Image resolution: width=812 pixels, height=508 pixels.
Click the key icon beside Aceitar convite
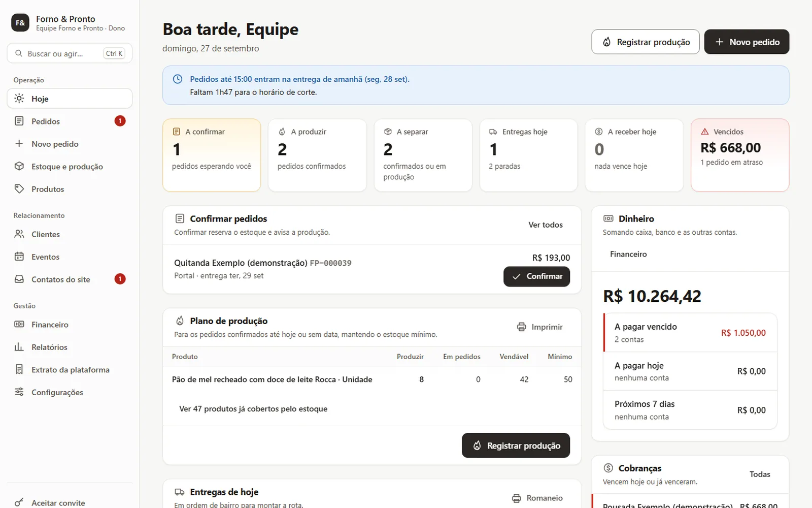(x=19, y=502)
